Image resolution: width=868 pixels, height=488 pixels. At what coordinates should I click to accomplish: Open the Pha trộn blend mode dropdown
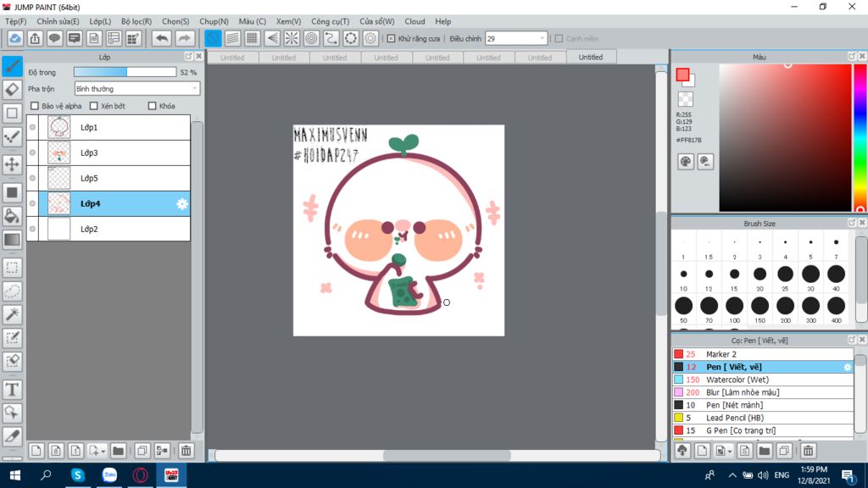click(x=136, y=88)
